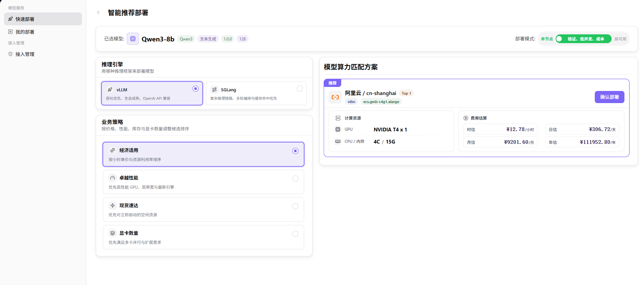
Task: Choose the 显卡数量 strategy radio
Action: pyautogui.click(x=295, y=234)
